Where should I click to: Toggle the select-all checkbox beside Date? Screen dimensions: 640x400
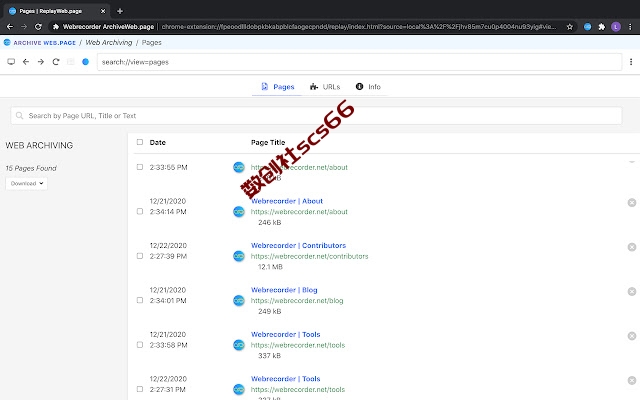pos(140,142)
